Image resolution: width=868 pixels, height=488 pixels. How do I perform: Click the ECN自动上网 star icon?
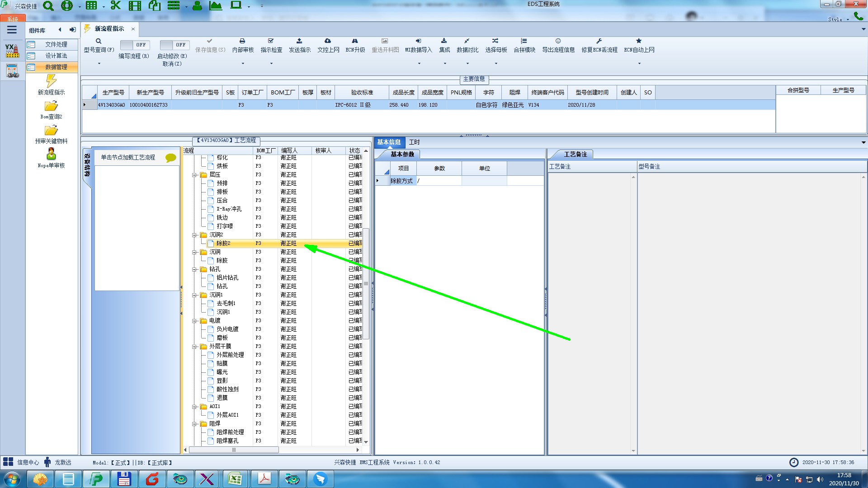639,41
